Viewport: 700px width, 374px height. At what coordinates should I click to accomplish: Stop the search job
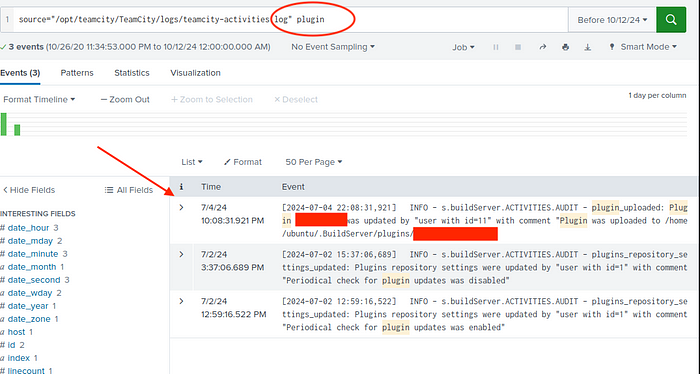(518, 47)
